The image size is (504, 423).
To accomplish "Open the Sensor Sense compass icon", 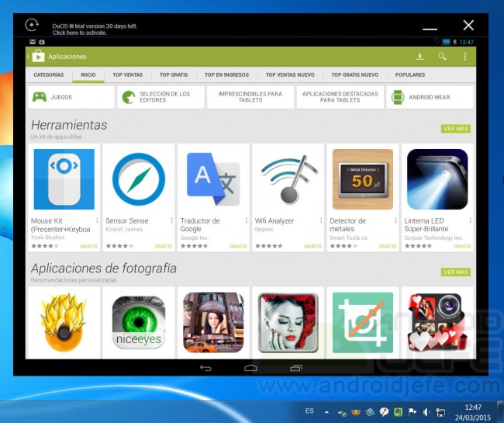I will point(139,179).
